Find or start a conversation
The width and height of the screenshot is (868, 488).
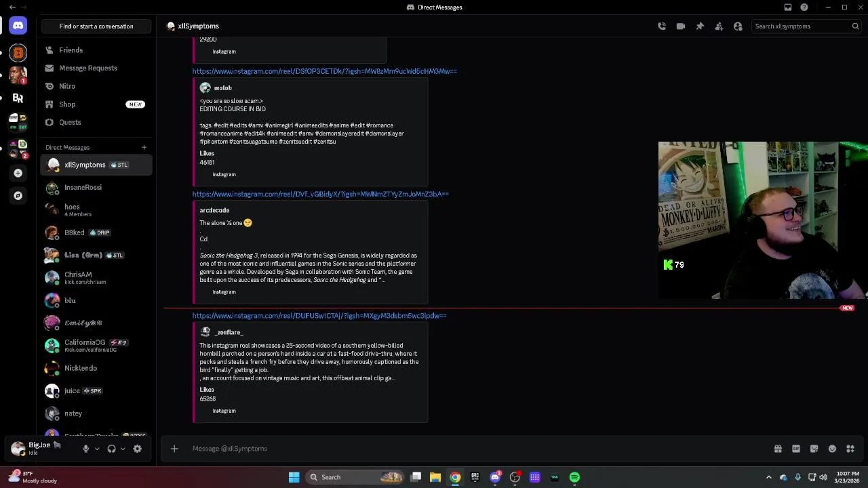click(x=96, y=26)
